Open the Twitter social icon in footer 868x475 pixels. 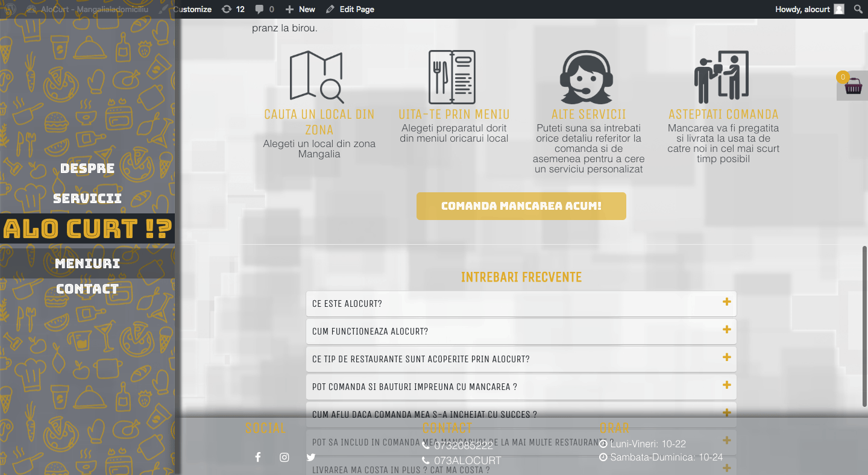[x=311, y=457]
